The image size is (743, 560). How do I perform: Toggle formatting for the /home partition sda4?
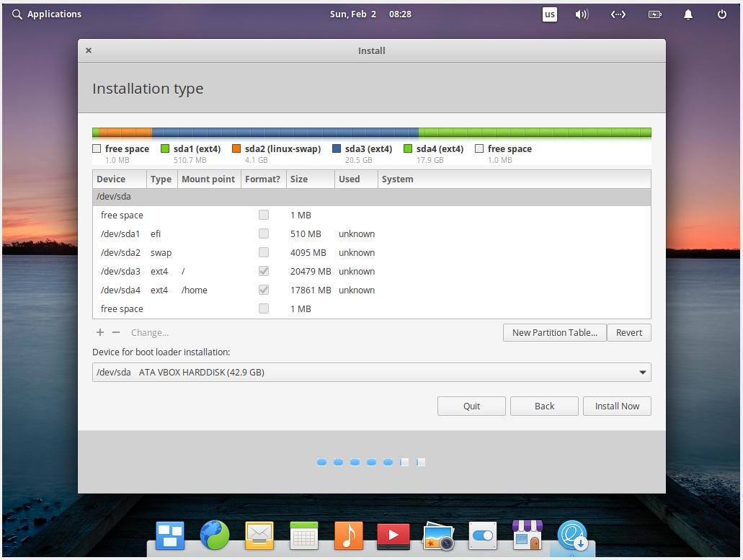coord(263,290)
